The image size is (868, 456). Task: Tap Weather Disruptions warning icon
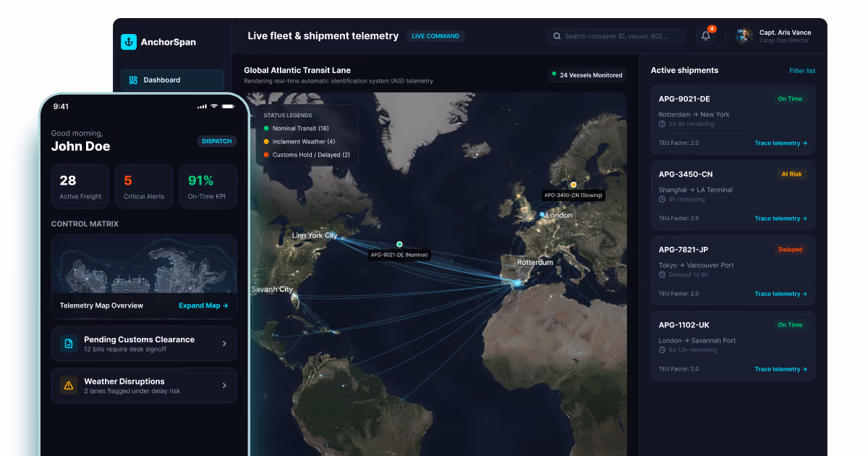69,386
